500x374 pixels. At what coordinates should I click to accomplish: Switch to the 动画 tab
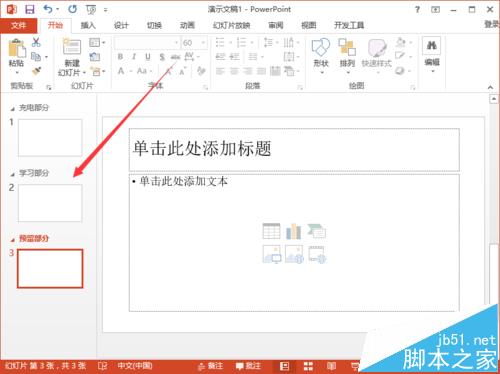click(x=187, y=25)
